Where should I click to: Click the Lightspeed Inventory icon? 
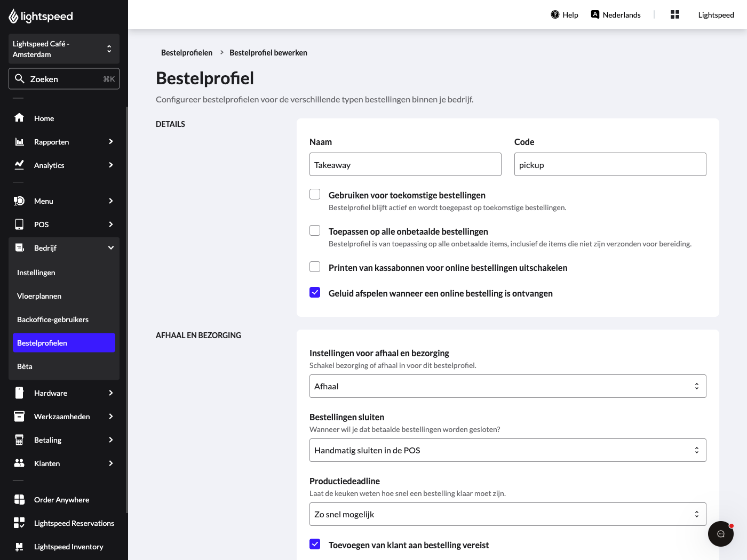click(x=19, y=546)
